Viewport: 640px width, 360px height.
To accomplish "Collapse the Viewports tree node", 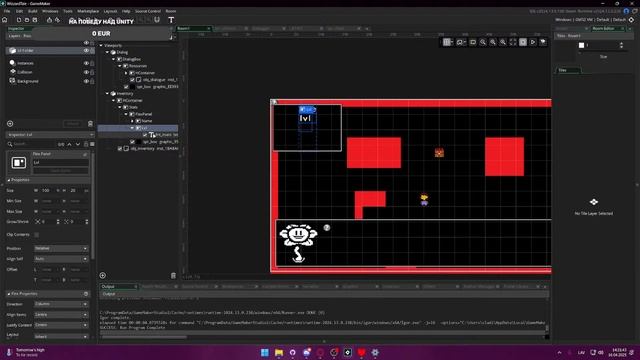I will pyautogui.click(x=101, y=45).
